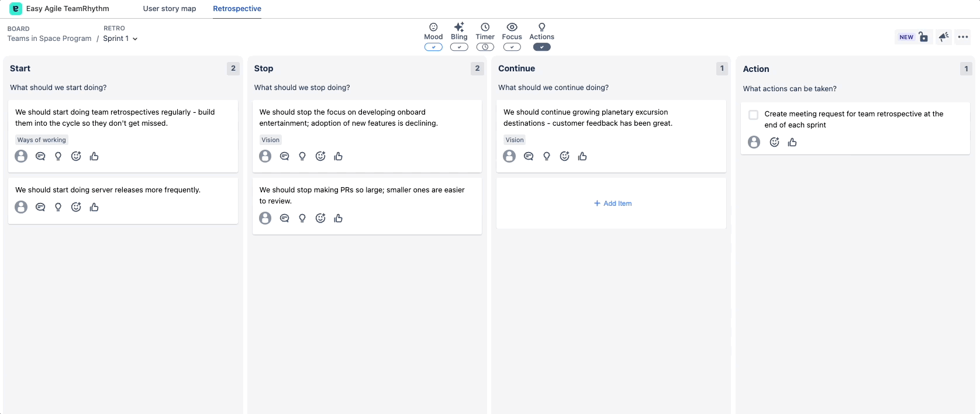This screenshot has height=414, width=980.
Task: Click the megaphone announce icon
Action: click(944, 37)
